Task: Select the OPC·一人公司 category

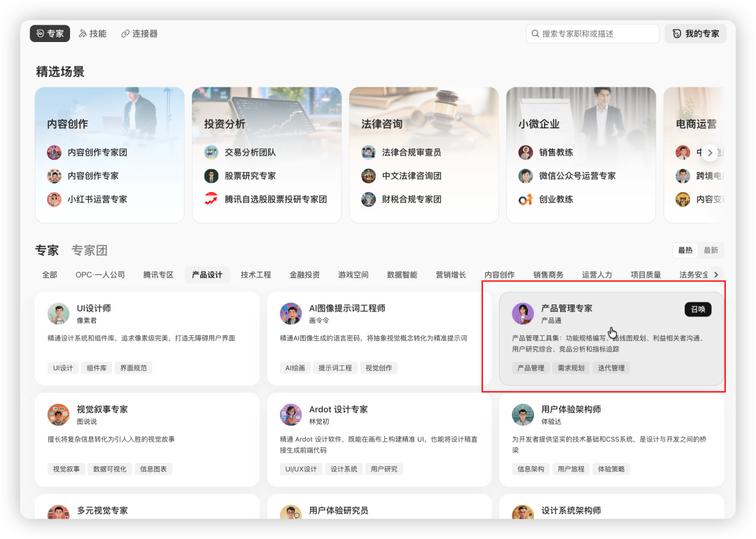Action: point(100,275)
